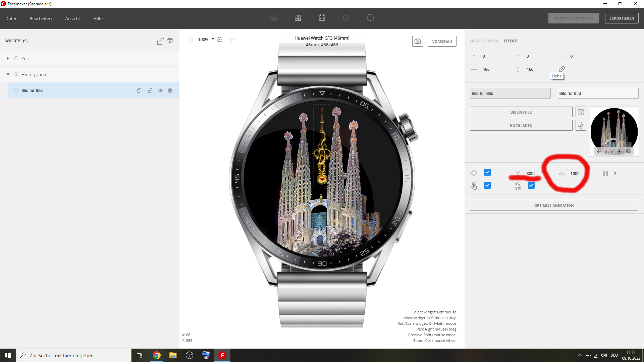Duplicate the Bild für Bild layer
This screenshot has height=362, width=644.
pyautogui.click(x=139, y=90)
